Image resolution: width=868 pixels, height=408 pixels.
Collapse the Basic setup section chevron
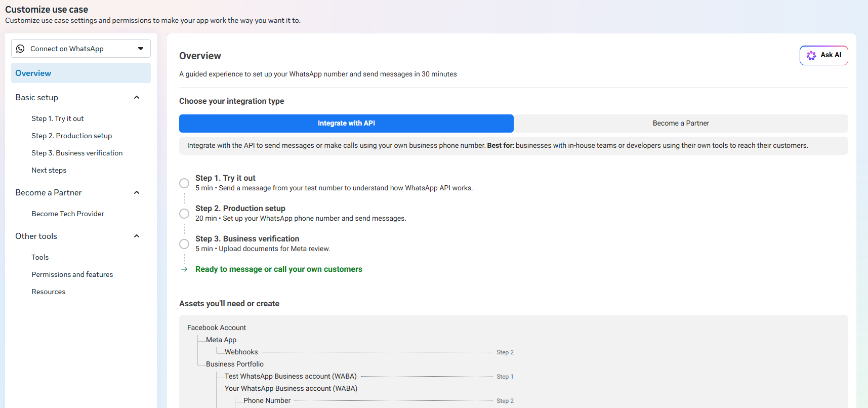coord(137,97)
